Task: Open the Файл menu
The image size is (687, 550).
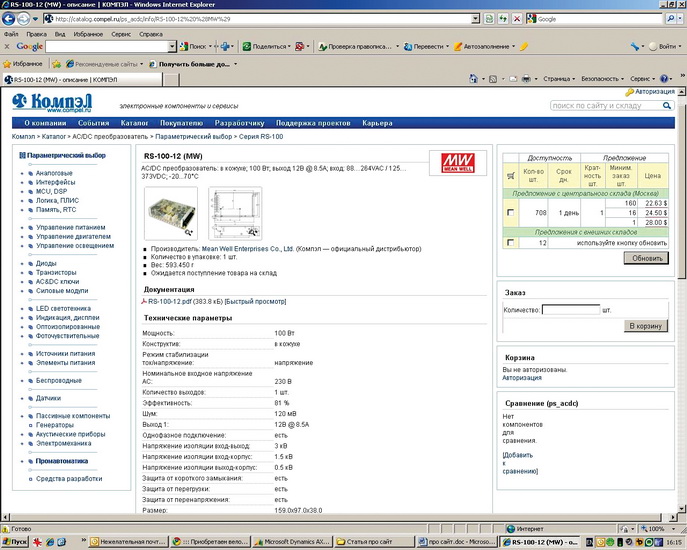Action: 11,34
